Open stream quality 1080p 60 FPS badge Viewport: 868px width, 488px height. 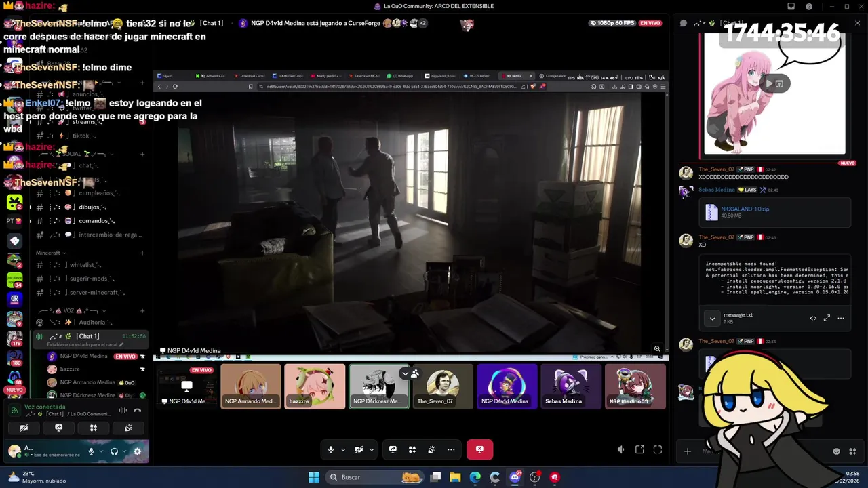(x=612, y=23)
